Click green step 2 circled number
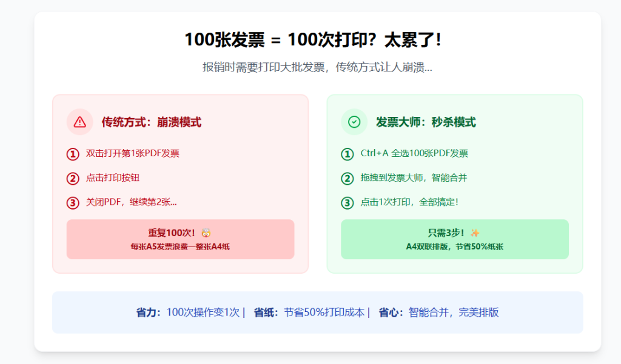Image resolution: width=621 pixels, height=364 pixels. 347,179
